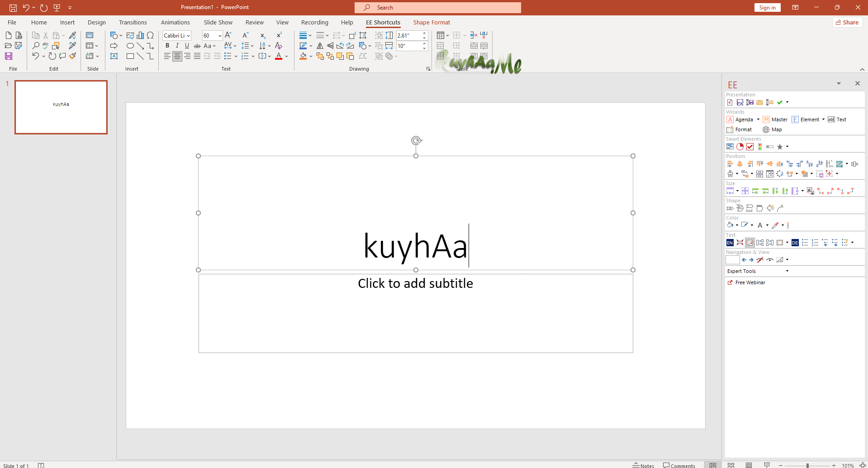Click the Sign in button
The image size is (868, 468).
click(767, 7)
